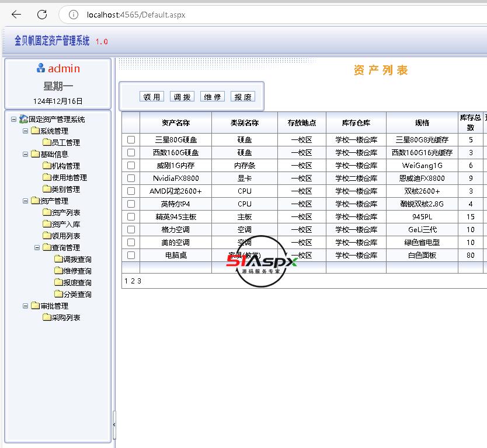Click the sidebar collapse splitter handle
Image resolution: width=487 pixels, height=448 pixels.
point(114,425)
